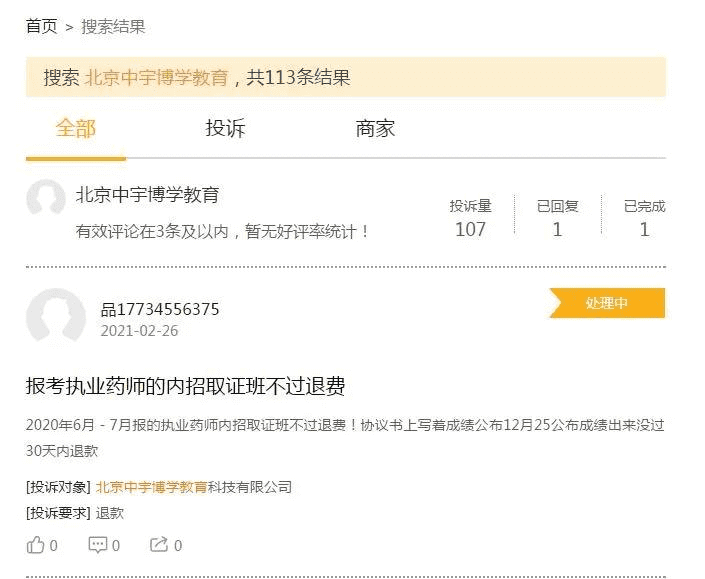Image resolution: width=705 pixels, height=579 pixels.
Task: Open the 商家 tab
Action: pos(375,129)
